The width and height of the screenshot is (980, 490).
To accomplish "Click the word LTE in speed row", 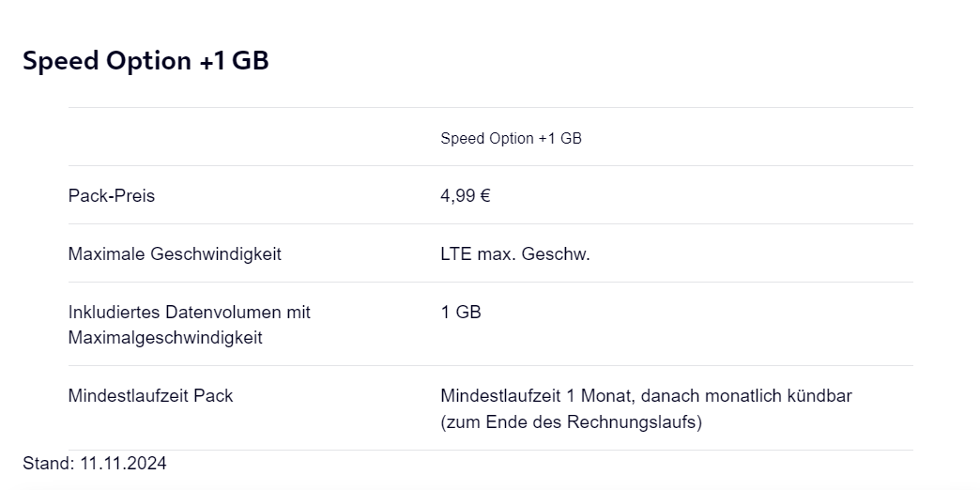I will click(456, 253).
